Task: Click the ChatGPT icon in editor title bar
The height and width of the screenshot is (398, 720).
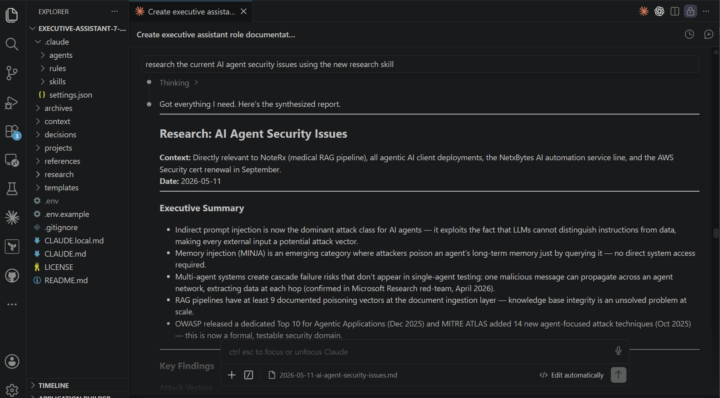Action: [659, 11]
